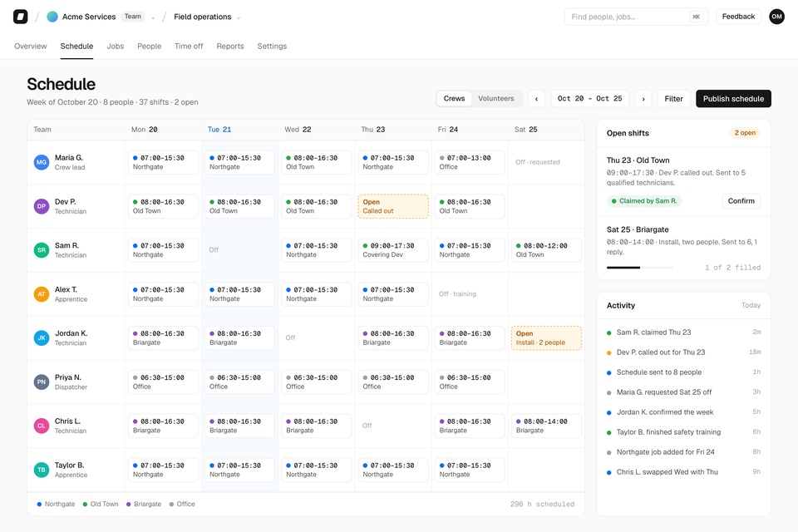Image resolution: width=798 pixels, height=532 pixels.
Task: Click activity 'Northgate job added for Fri 24'
Action: click(x=683, y=452)
